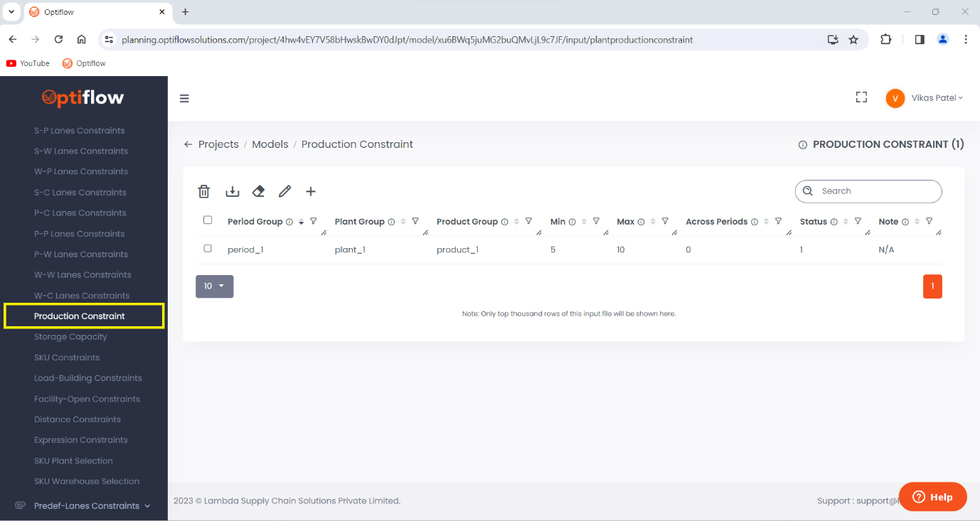Toggle the fullscreen view icon
The image size is (980, 521).
click(861, 97)
